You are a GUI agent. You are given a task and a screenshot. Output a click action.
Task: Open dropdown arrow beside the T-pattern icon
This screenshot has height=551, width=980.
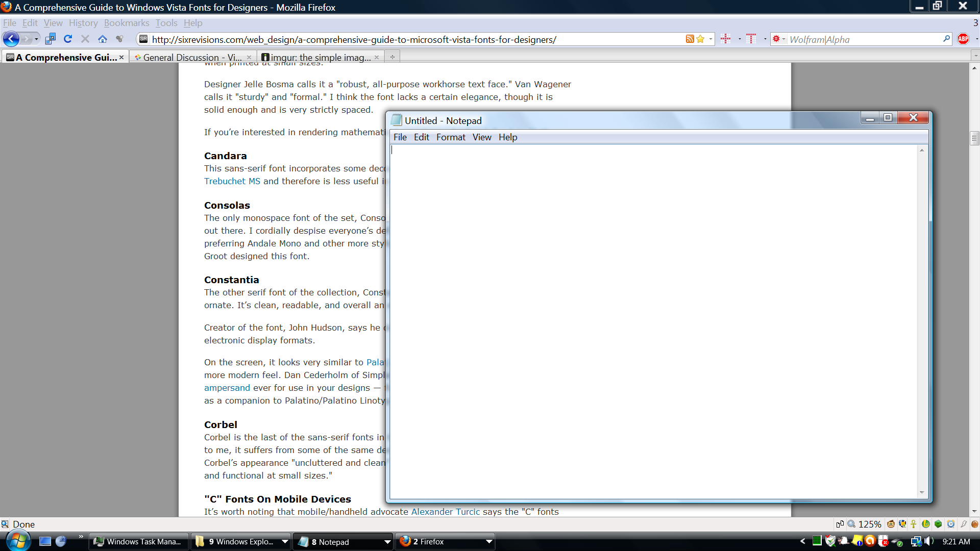(x=765, y=39)
